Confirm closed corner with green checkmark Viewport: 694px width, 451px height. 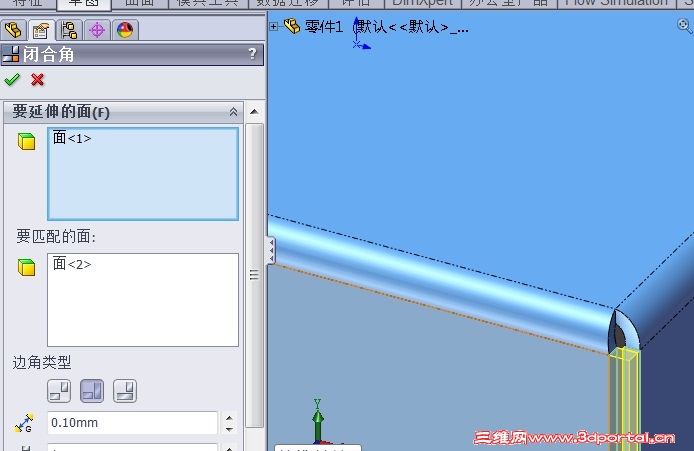click(12, 80)
